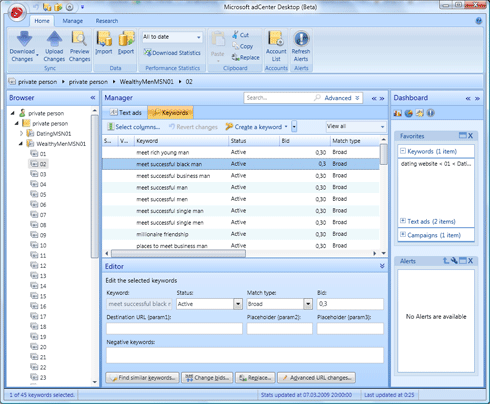
Task: Open the All to date dropdown
Action: pyautogui.click(x=198, y=37)
